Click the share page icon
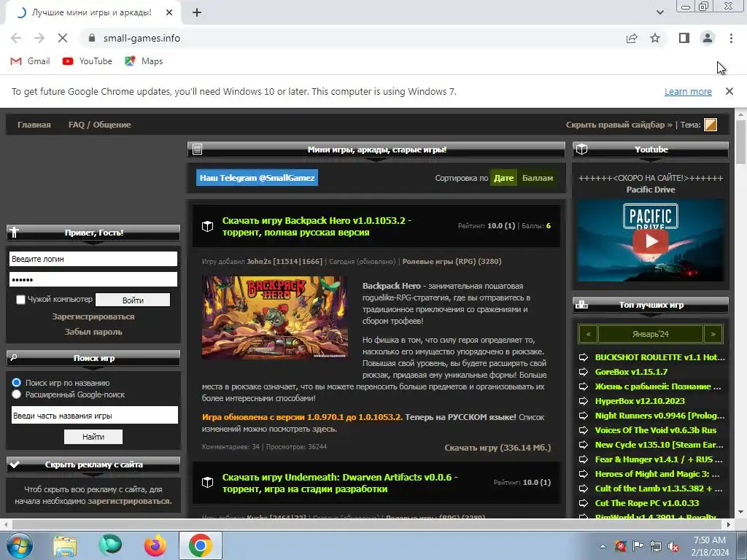The image size is (747, 560). (632, 38)
